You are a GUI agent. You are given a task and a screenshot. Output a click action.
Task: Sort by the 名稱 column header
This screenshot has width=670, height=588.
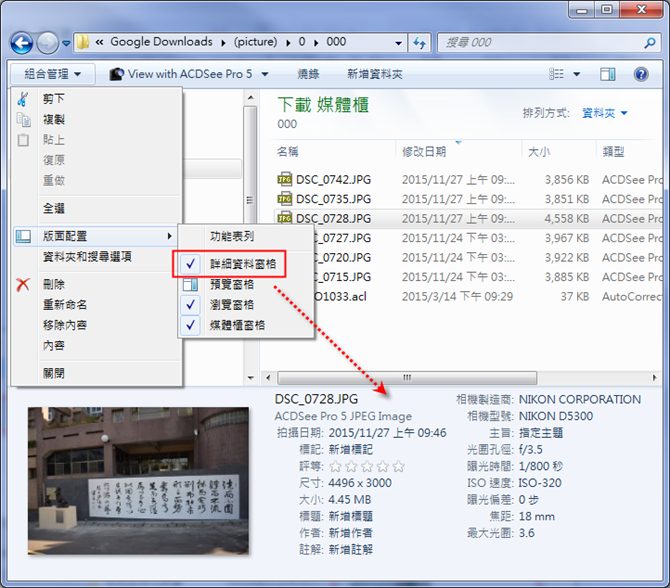click(x=333, y=152)
